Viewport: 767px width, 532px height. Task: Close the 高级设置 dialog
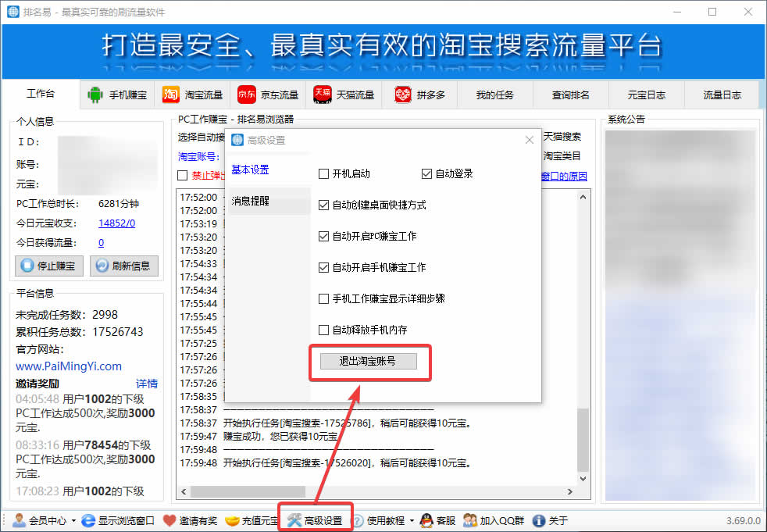point(530,140)
